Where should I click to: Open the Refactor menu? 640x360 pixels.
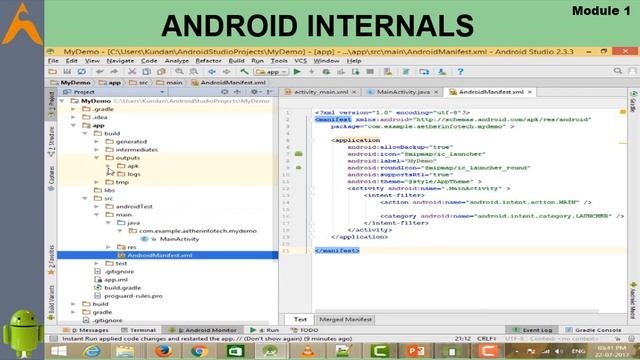(208, 61)
